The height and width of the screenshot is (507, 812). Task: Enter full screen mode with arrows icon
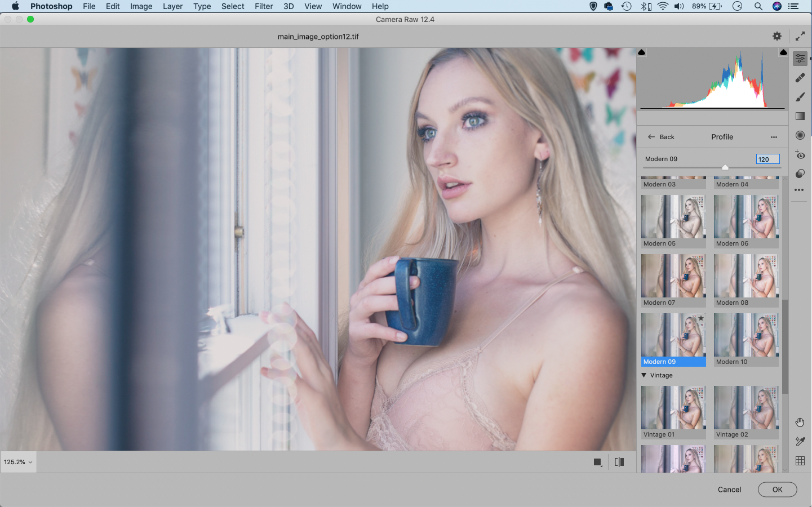[x=800, y=36]
